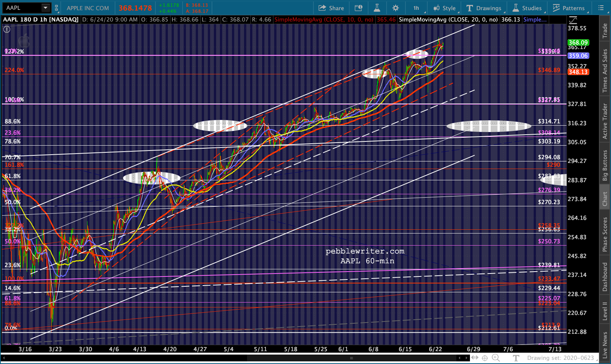The width and height of the screenshot is (611, 364).
Task: Click the scroll left arrow below the chart
Action: [x=459, y=358]
